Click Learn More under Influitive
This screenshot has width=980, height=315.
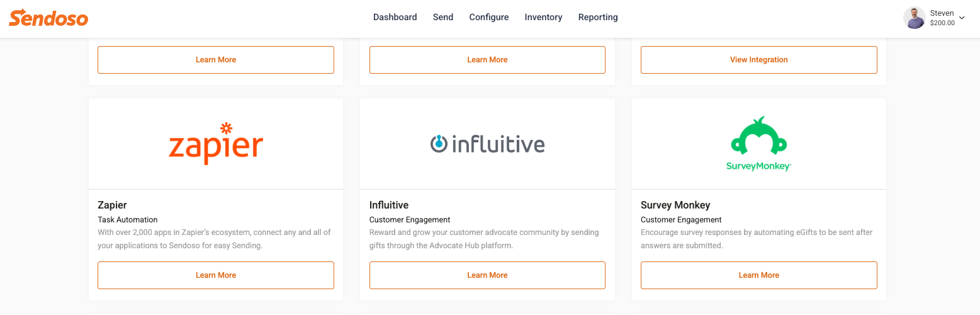click(487, 275)
